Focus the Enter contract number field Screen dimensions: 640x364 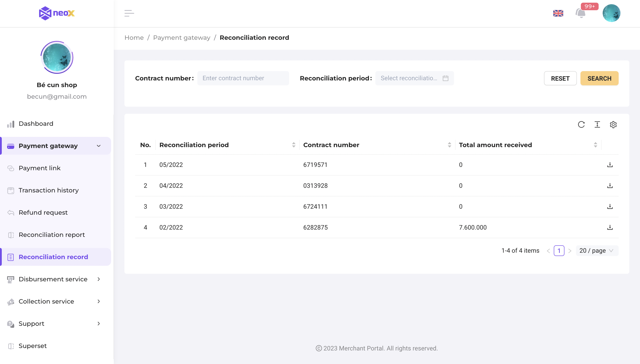point(243,78)
